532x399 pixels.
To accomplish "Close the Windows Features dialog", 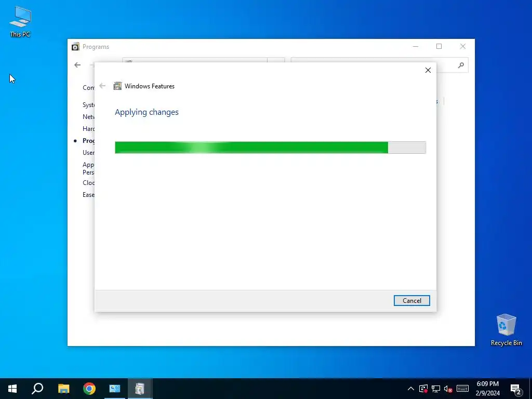I will point(428,70).
